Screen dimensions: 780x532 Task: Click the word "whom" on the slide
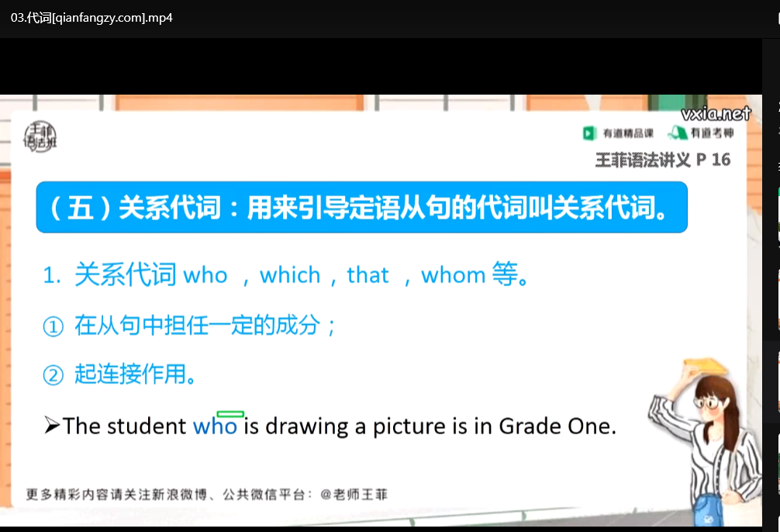tap(453, 275)
